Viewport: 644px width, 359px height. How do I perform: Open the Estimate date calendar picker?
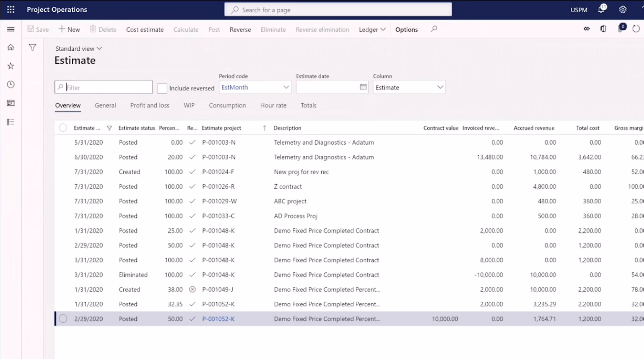pyautogui.click(x=363, y=87)
